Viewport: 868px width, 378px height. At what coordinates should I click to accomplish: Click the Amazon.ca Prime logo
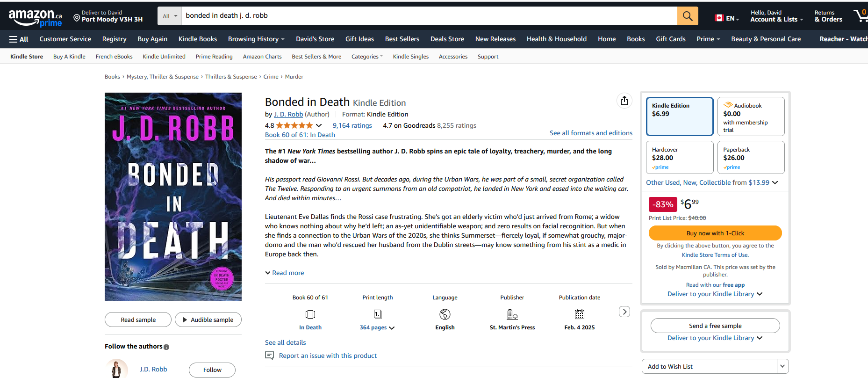pos(35,18)
